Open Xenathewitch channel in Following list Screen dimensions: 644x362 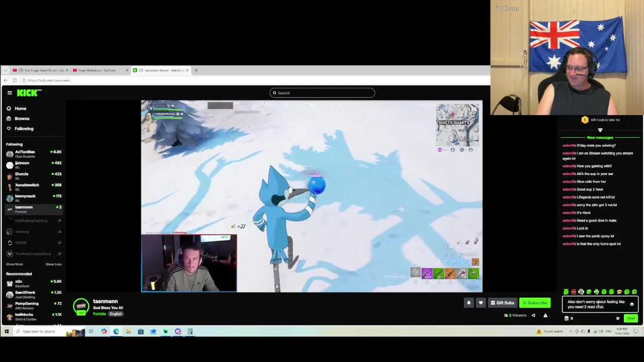tap(33, 187)
